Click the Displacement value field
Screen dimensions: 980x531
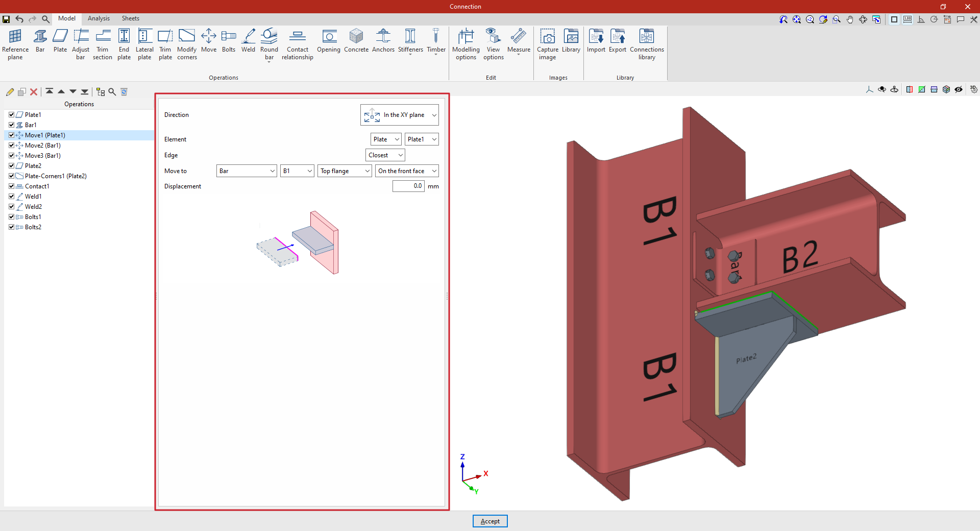408,186
